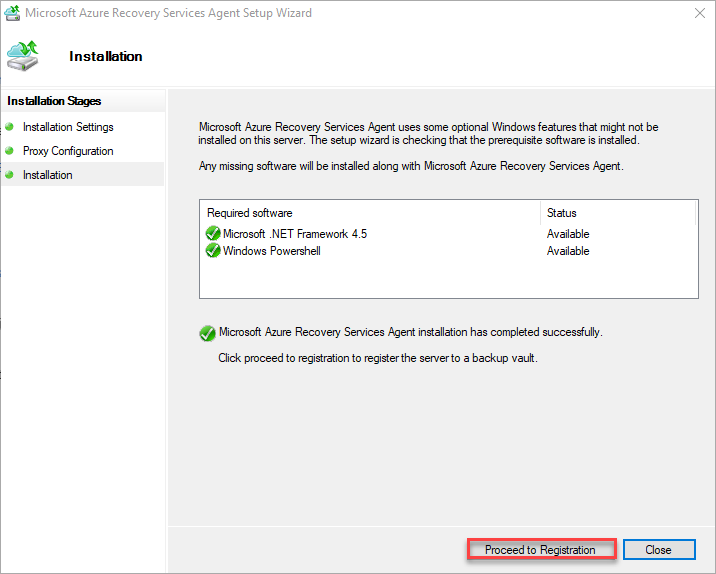Select the Installation stage in sidebar
This screenshot has height=574, width=716.
[48, 175]
